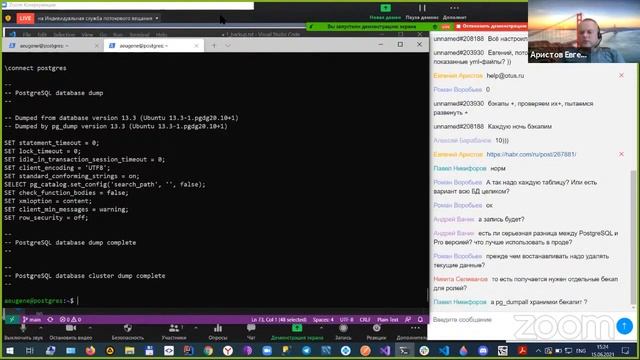This screenshot has height=360, width=640.
Task: Open the errors and warnings counter
Action: [70, 320]
